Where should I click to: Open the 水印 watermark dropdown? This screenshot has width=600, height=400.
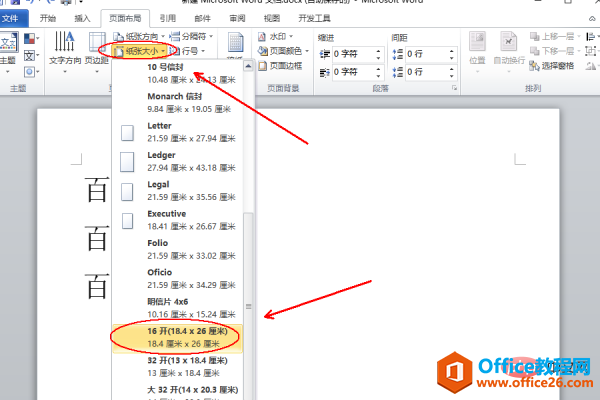(x=276, y=36)
